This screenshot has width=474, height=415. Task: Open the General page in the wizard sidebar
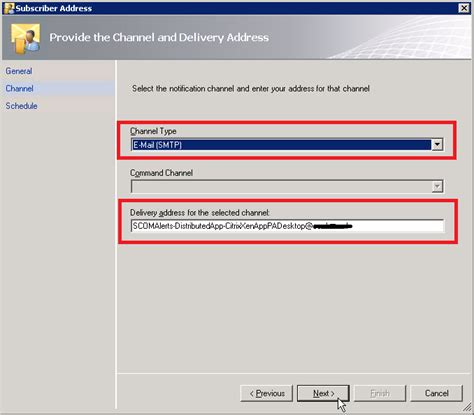19,71
